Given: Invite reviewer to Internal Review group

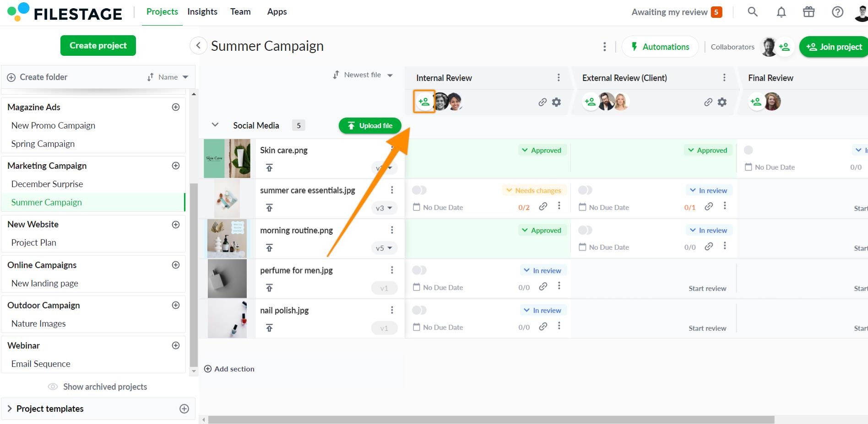Looking at the screenshot, I should click(424, 102).
